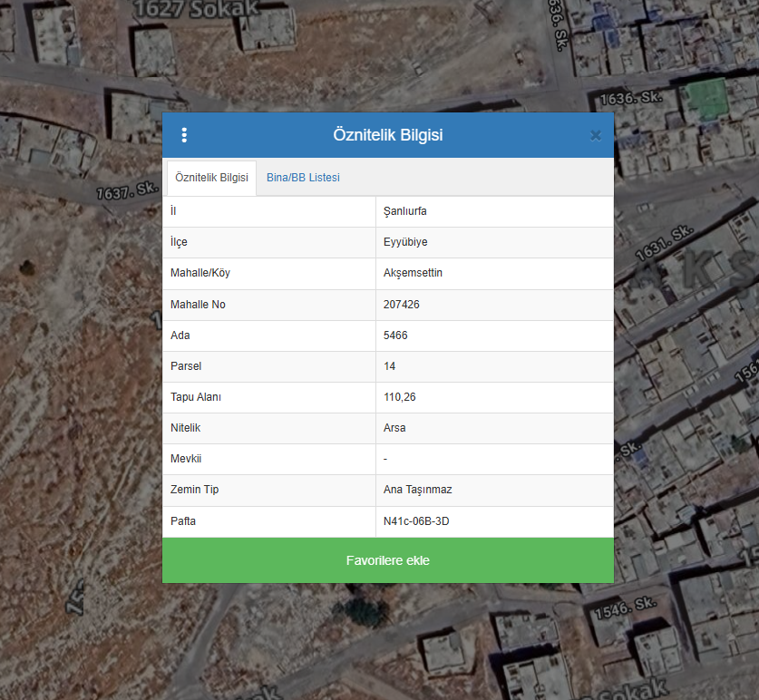Click the Ada value 5466
The height and width of the screenshot is (700, 759).
pyautogui.click(x=395, y=335)
